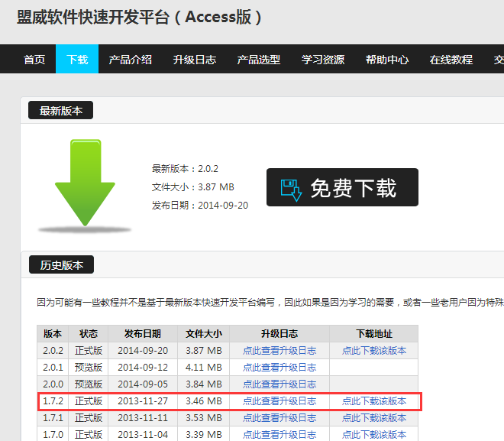Go to 产品介绍 in the navigation bar
504x441 pixels.
tap(131, 60)
